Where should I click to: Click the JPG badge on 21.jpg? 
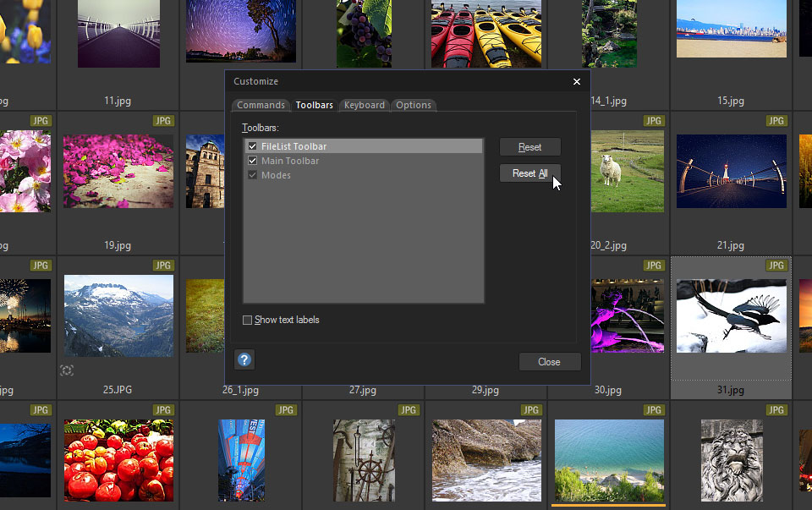[776, 121]
